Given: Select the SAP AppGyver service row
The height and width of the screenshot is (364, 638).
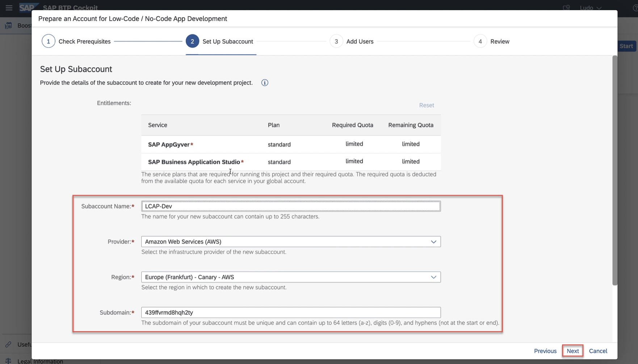Looking at the screenshot, I should (291, 144).
